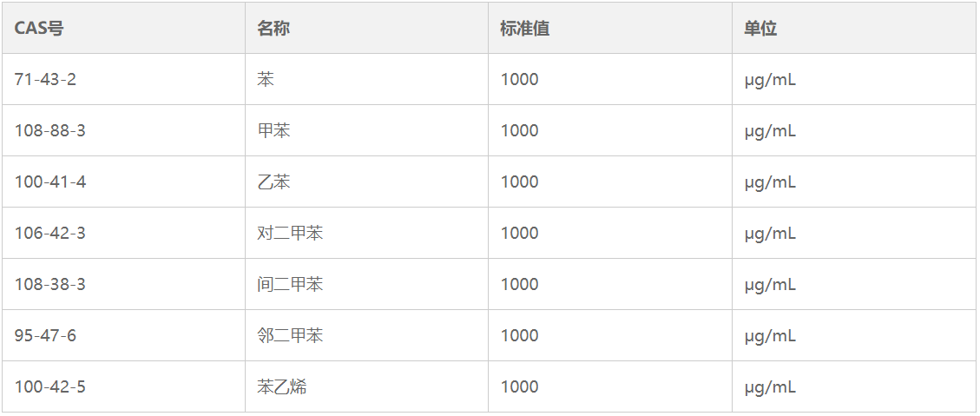
Task: Click CAS number 100-42-5
Action: (50, 387)
